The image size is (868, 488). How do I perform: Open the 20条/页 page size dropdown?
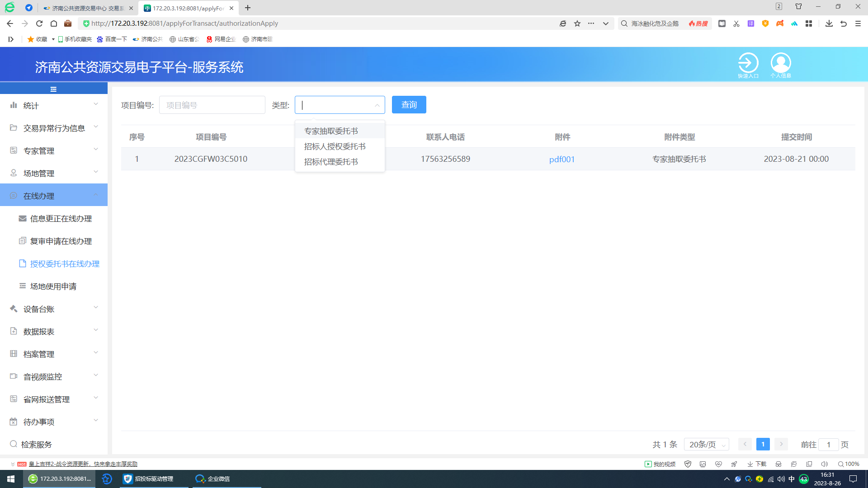706,444
